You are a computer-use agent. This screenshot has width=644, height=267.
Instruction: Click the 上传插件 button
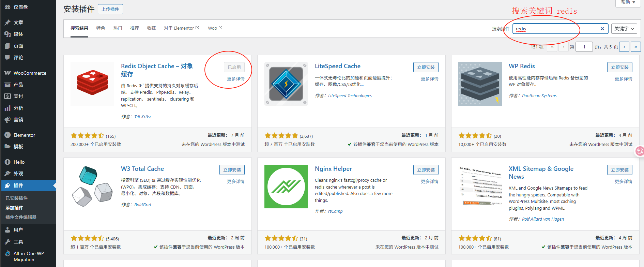pyautogui.click(x=110, y=9)
